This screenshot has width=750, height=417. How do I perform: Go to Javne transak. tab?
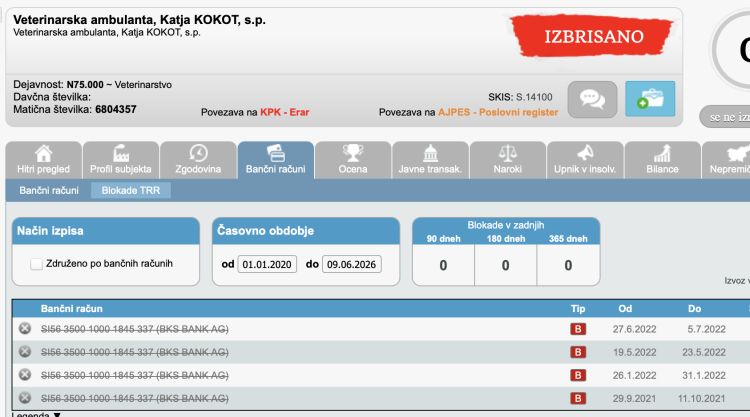pos(430,160)
